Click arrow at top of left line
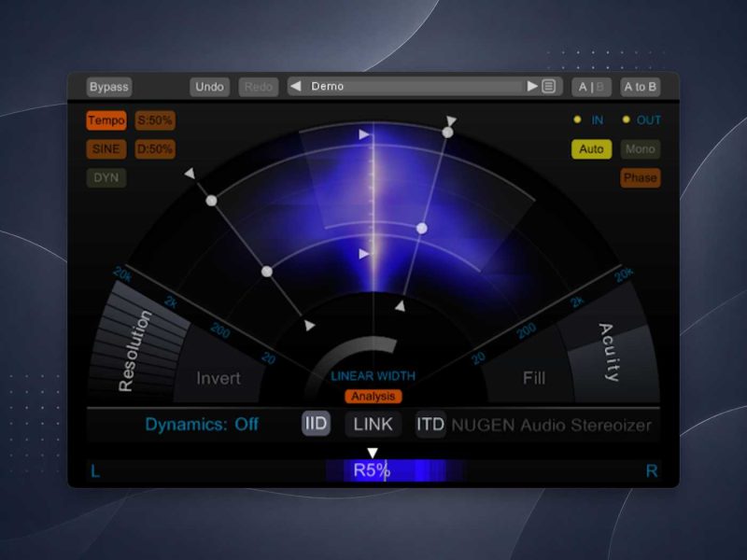Viewport: 747px width, 560px height. pos(190,173)
